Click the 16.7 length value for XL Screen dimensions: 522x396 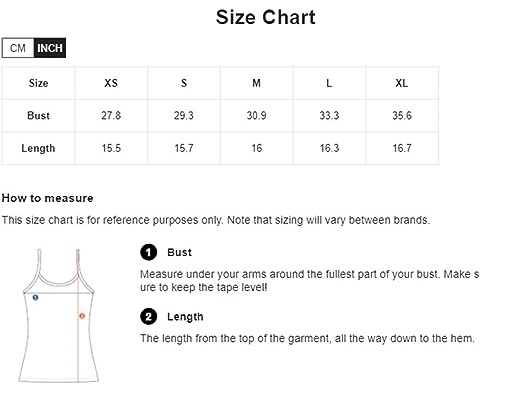click(x=402, y=148)
